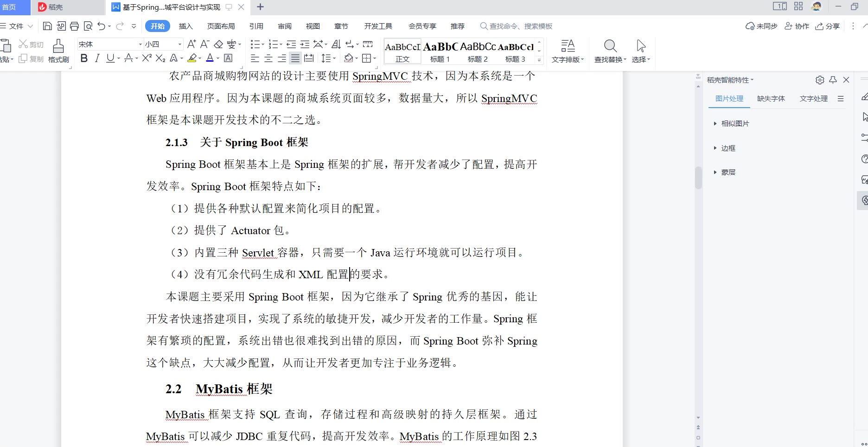Switch to the 缺失字体 panel tab
This screenshot has height=447, width=868.
tap(771, 98)
